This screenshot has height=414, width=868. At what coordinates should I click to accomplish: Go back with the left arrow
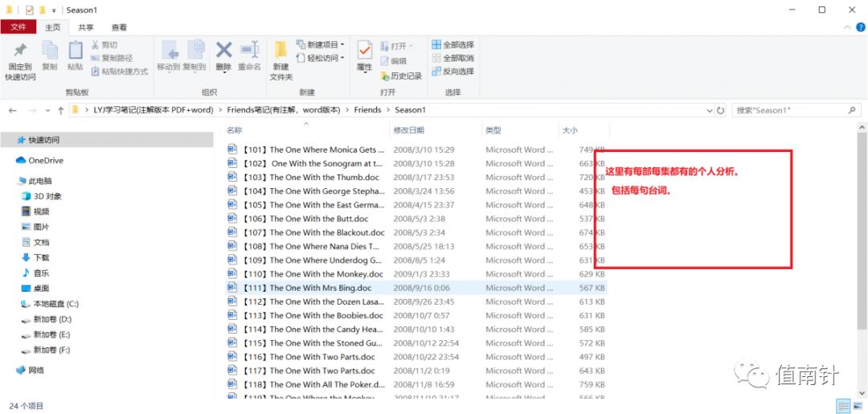(x=13, y=110)
